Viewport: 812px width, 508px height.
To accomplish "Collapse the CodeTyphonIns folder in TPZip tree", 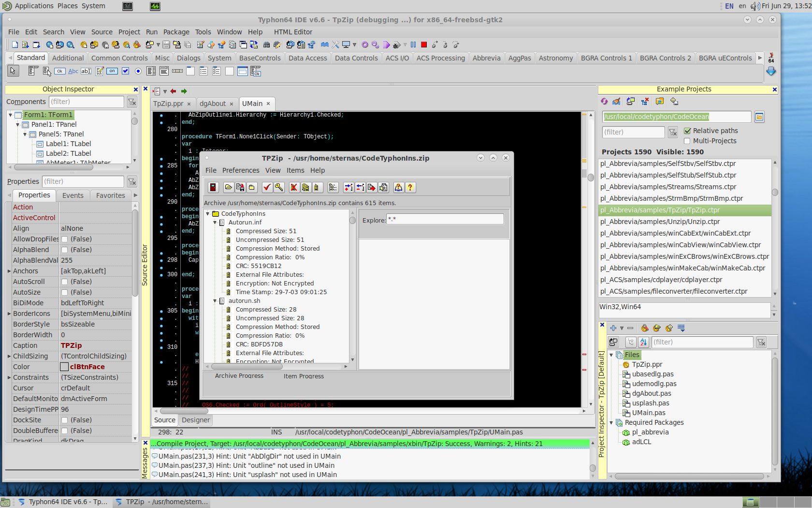I will [x=208, y=214].
